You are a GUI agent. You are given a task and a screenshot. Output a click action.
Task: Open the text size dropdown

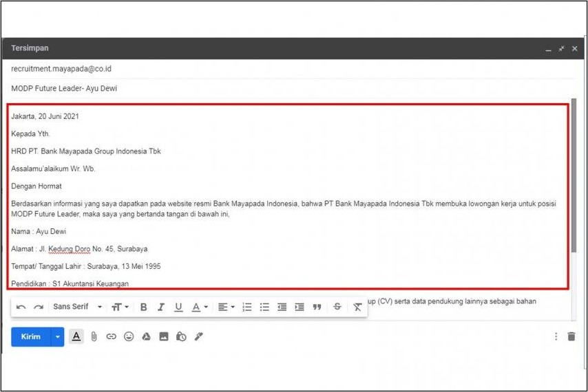120,307
